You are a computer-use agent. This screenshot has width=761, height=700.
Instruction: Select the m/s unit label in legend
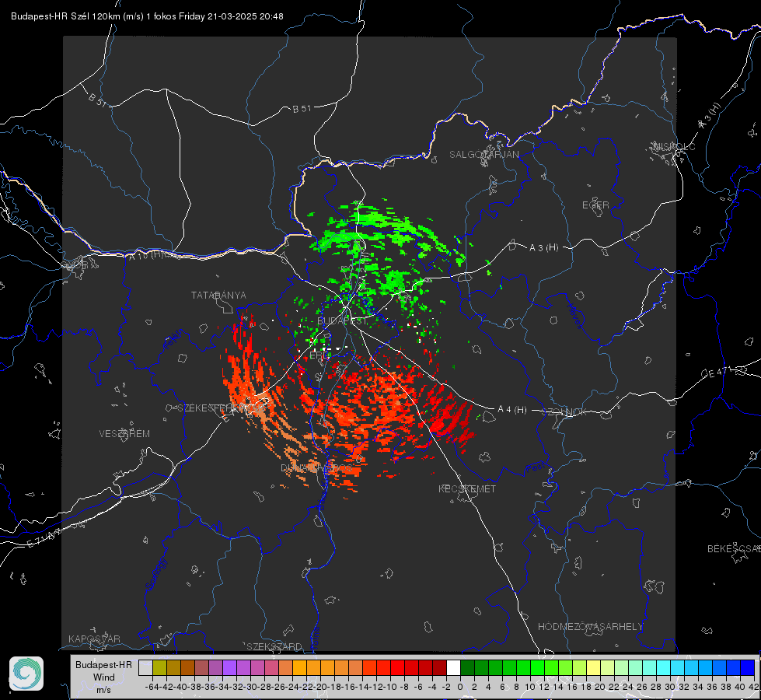pyautogui.click(x=103, y=689)
